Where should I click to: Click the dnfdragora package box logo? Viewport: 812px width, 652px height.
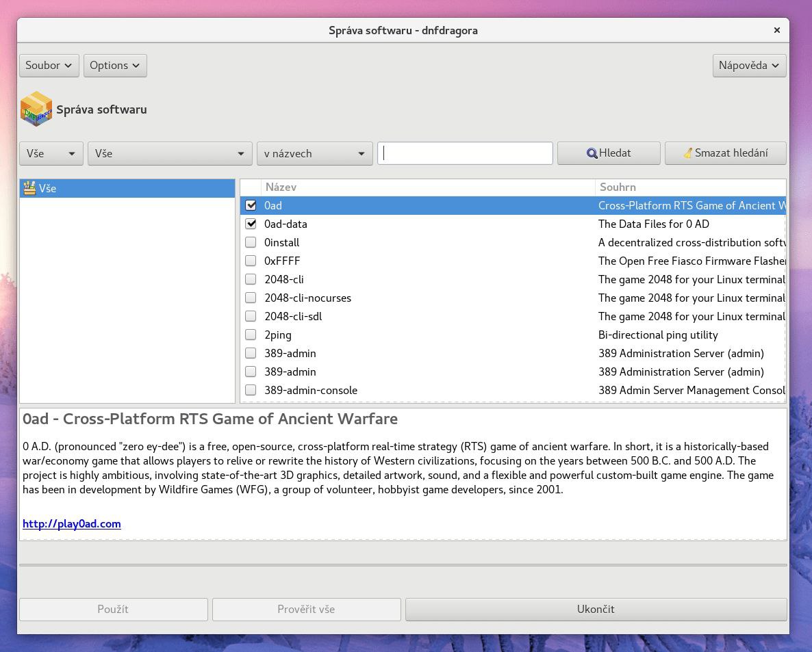tap(36, 109)
